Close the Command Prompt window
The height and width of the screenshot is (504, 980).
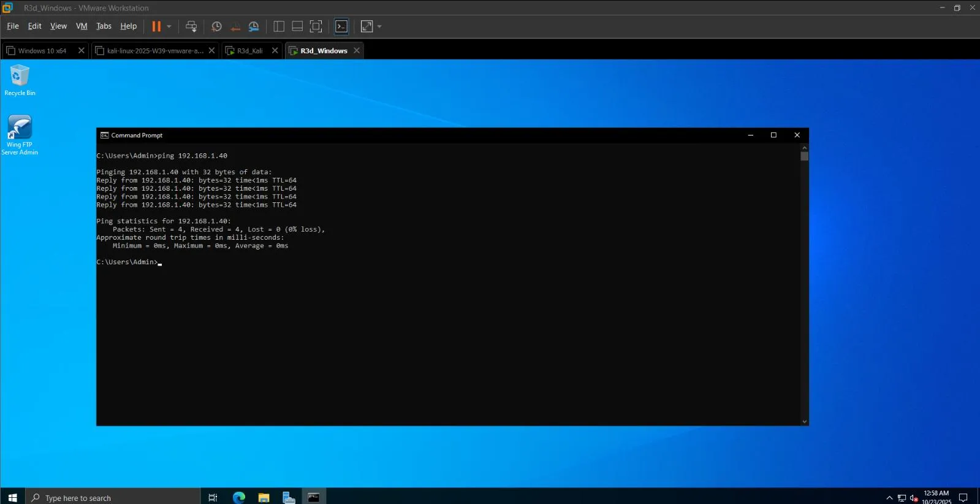(797, 136)
